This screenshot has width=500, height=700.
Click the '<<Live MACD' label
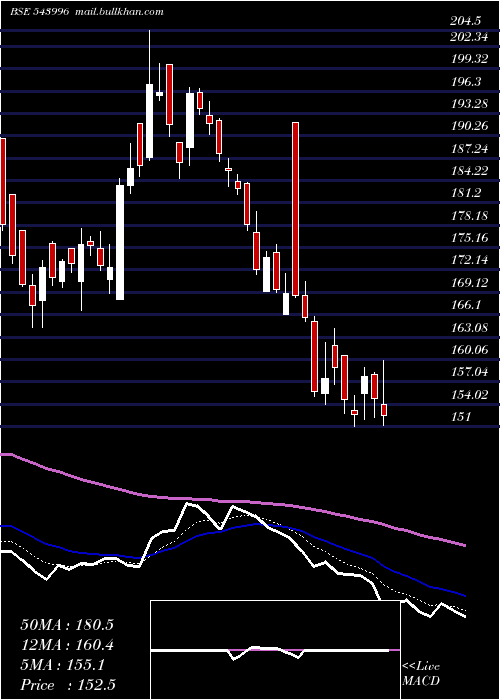pyautogui.click(x=421, y=674)
